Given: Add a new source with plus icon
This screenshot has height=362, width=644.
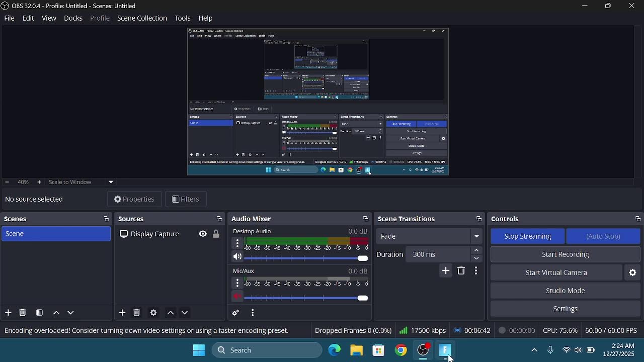Looking at the screenshot, I should (x=122, y=313).
